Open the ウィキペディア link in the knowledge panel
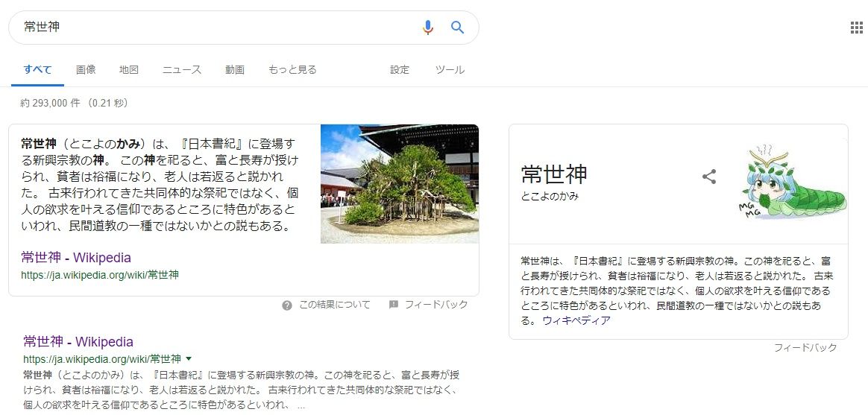The image size is (868, 415). 576,320
